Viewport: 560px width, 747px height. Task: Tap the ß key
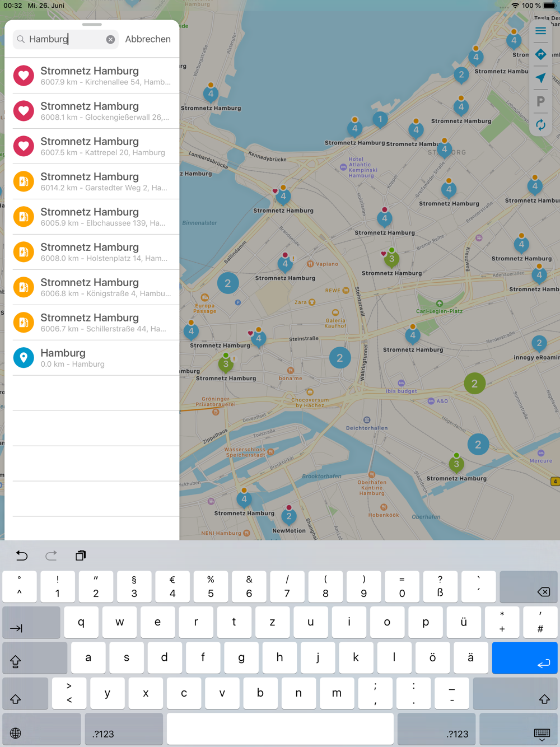[x=440, y=587]
